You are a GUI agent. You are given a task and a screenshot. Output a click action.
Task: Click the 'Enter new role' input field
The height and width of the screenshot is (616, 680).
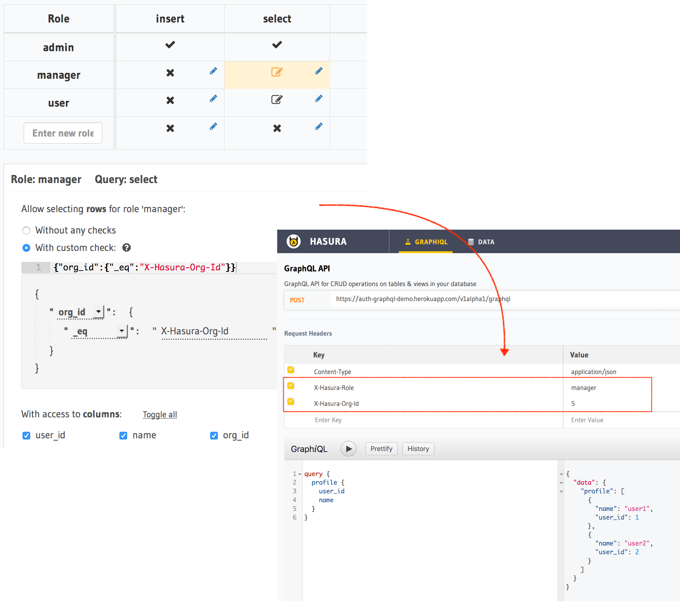pos(63,133)
